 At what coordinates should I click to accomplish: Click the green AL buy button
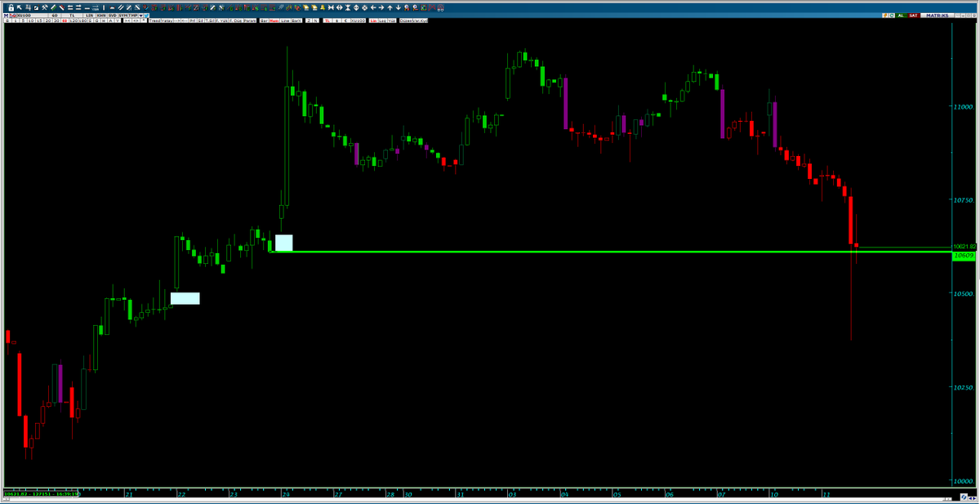(x=901, y=16)
